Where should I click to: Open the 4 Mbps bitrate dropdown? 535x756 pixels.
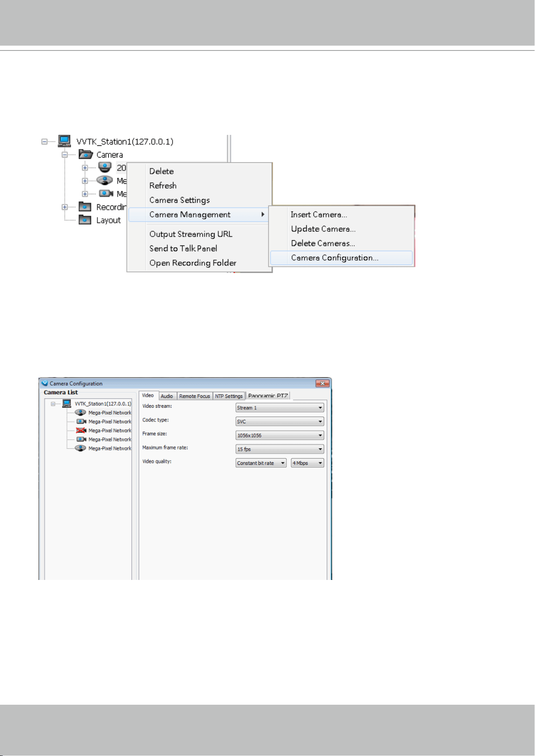point(308,463)
